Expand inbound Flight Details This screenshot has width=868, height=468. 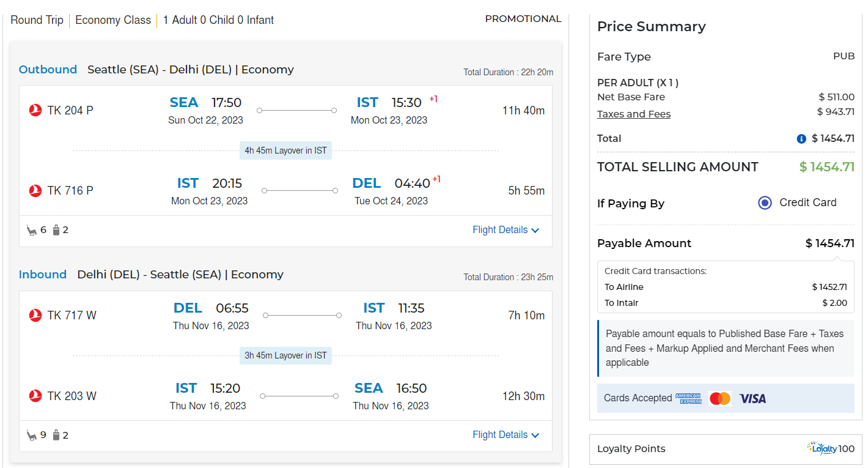pos(506,435)
